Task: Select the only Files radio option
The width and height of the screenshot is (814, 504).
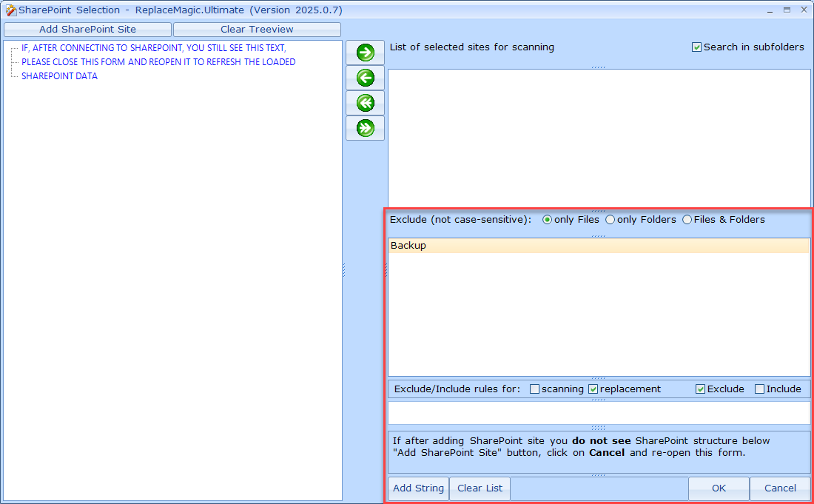Action: pyautogui.click(x=548, y=220)
